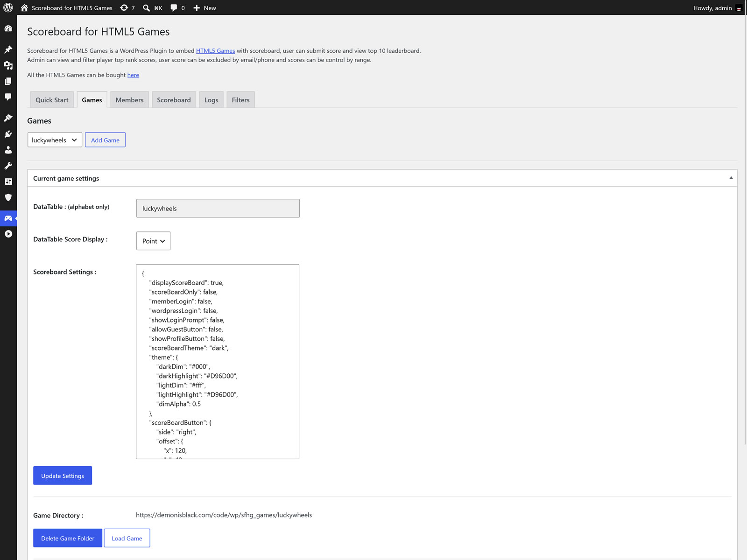Click the 'Game Directory :' label
Image resolution: width=747 pixels, height=560 pixels.
pos(58,515)
